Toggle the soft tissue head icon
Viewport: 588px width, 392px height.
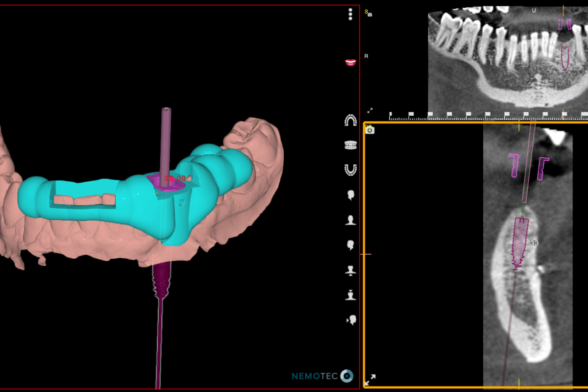pyautogui.click(x=350, y=271)
